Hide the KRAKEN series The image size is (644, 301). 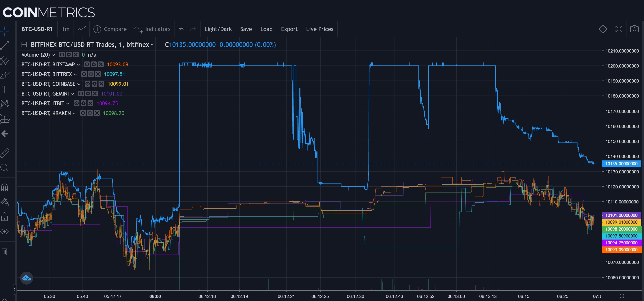[83, 113]
